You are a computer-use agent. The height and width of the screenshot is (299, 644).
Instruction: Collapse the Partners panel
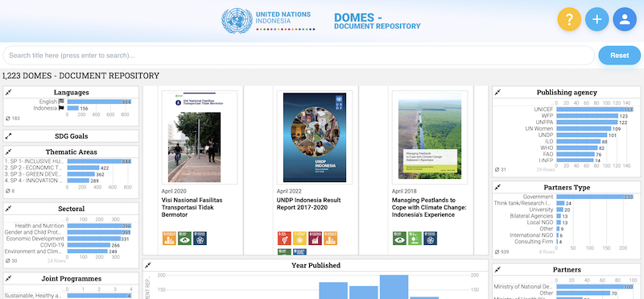[x=497, y=269]
